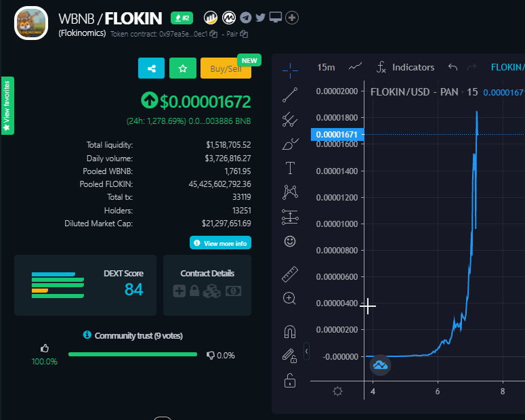525x420 pixels.
Task: Select the ruler measure tool
Action: (x=290, y=274)
